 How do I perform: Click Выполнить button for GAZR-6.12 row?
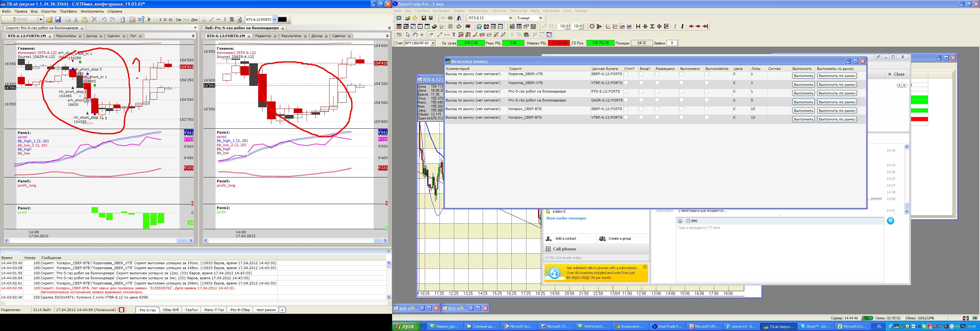click(x=803, y=102)
